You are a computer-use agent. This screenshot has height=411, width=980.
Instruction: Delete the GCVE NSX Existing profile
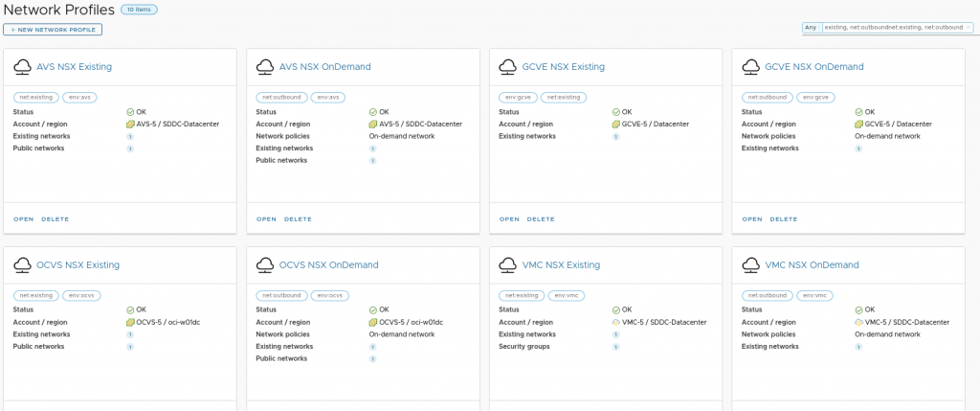click(541, 219)
